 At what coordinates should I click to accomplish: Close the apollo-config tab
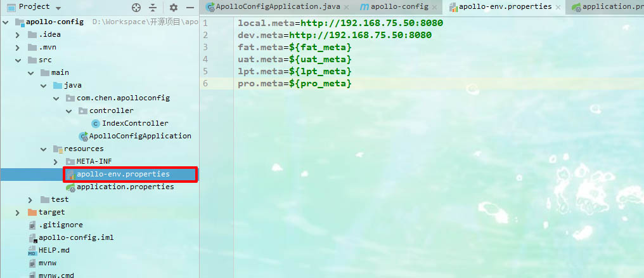point(435,8)
